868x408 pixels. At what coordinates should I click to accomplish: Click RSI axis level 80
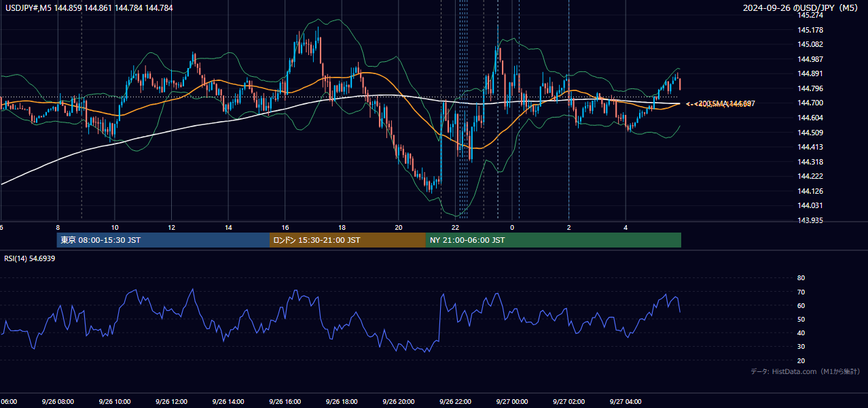tap(801, 278)
